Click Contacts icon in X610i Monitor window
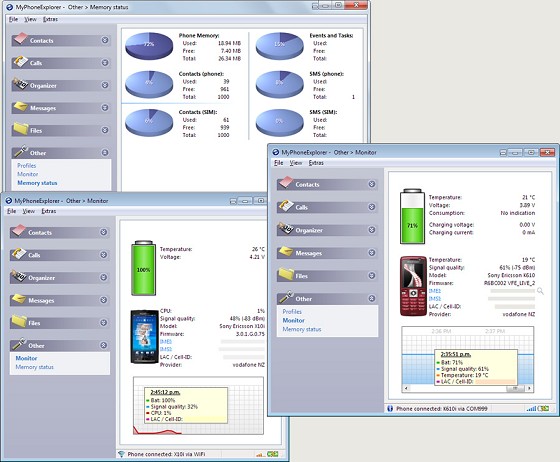Viewport: 560px width, 462px height. click(x=286, y=182)
